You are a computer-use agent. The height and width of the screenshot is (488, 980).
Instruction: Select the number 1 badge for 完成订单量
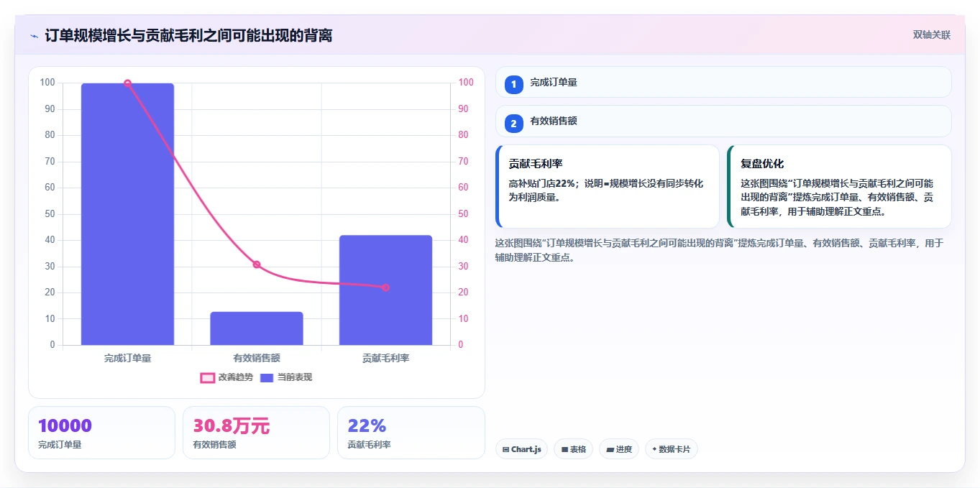point(513,85)
